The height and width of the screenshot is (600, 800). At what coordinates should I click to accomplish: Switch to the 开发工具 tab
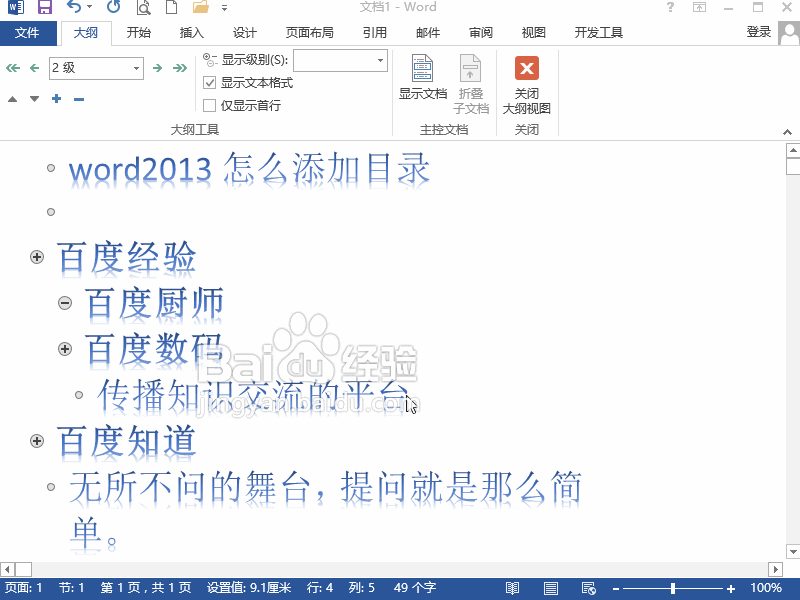click(x=599, y=33)
